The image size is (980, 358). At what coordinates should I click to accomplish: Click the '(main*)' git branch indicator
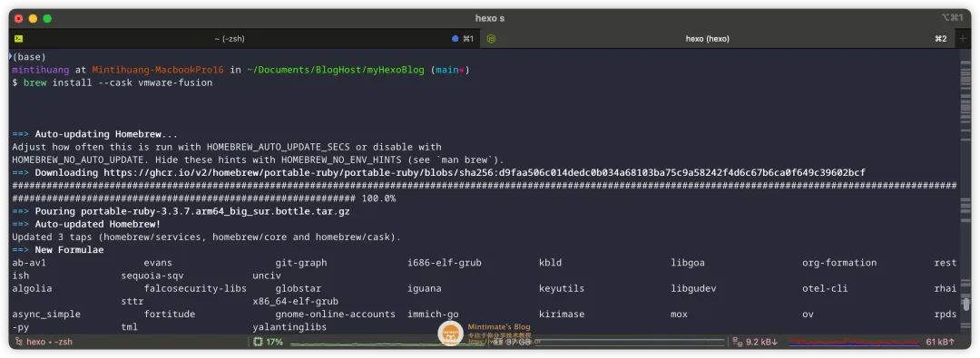pos(450,70)
